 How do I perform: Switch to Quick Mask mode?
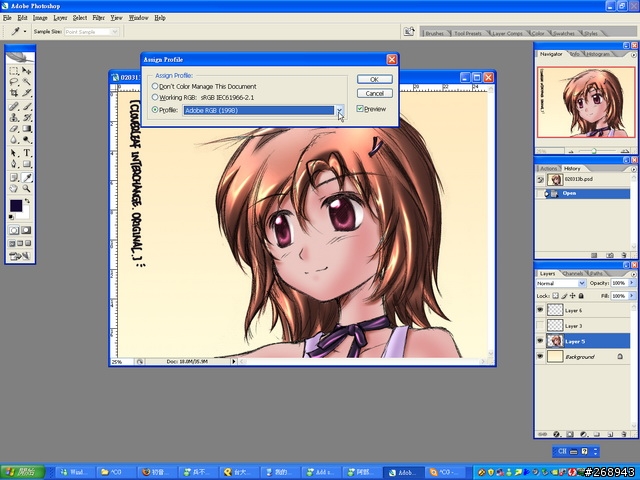point(26,230)
